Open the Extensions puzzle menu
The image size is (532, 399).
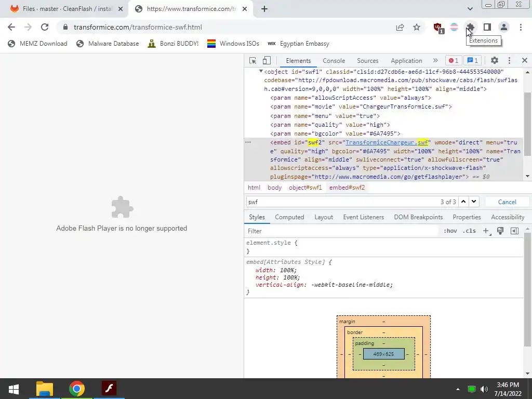point(470,27)
